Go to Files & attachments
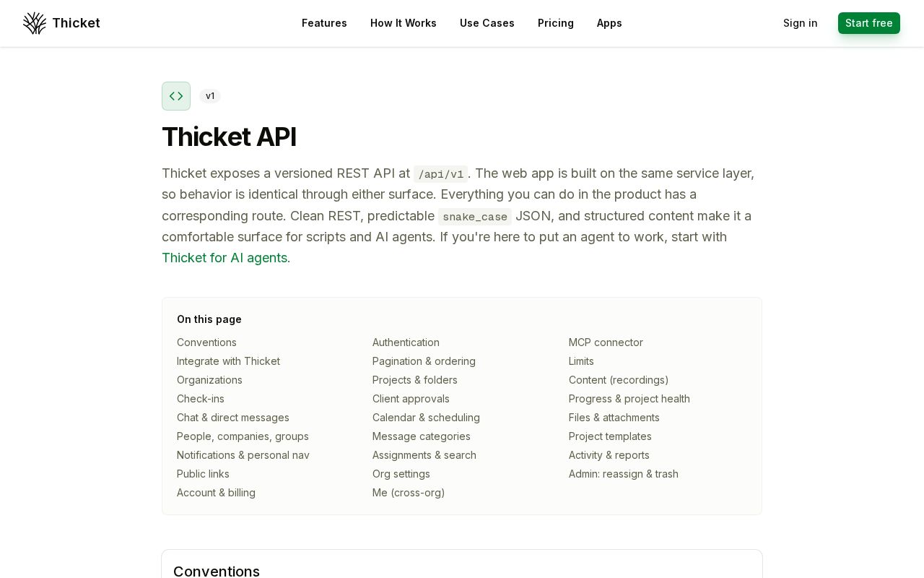 [614, 418]
